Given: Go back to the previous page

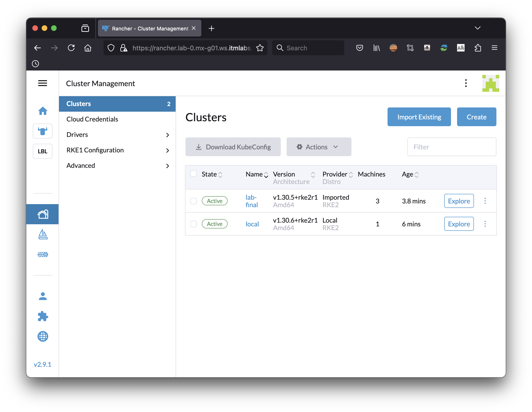Looking at the screenshot, I should pyautogui.click(x=37, y=48).
